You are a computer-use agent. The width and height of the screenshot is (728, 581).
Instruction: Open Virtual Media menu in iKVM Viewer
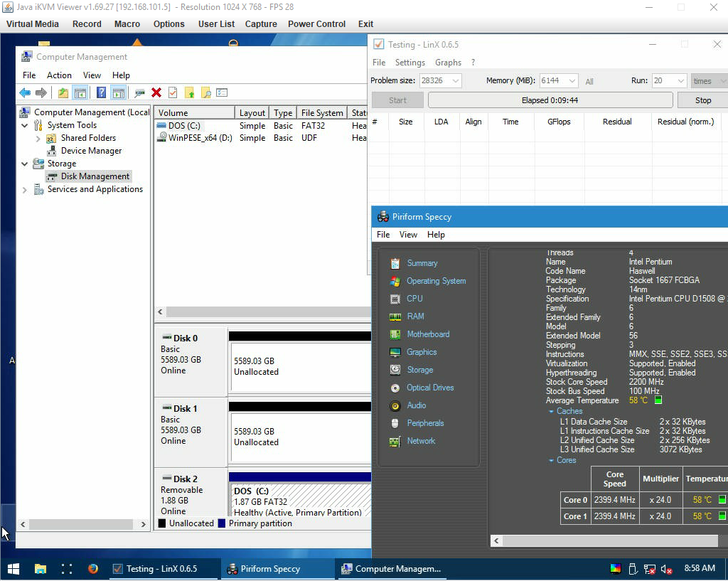tap(33, 24)
